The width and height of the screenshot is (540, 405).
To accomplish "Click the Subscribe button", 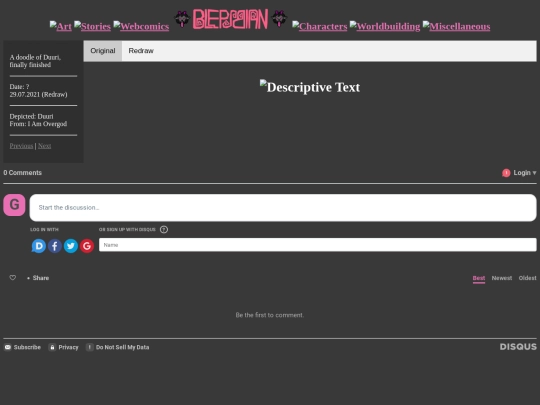I will click(22, 347).
